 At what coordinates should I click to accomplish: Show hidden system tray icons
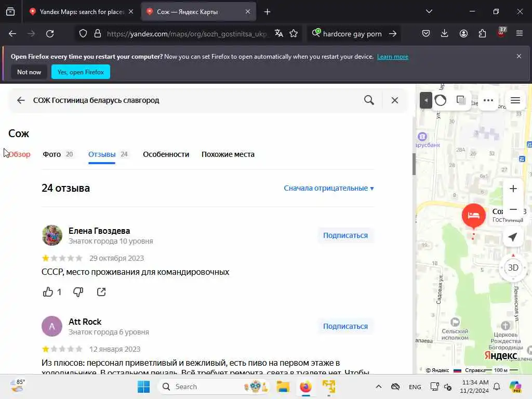379,387
